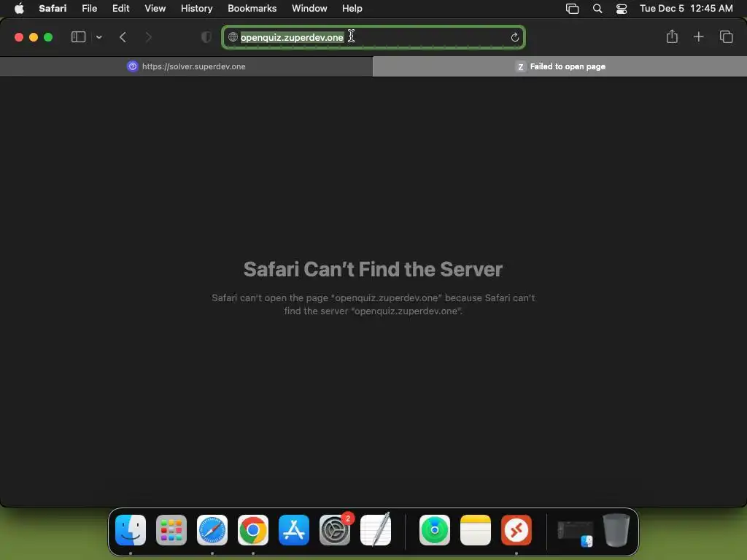Toggle the Safari sidebar button
The width and height of the screenshot is (747, 560).
tap(78, 37)
